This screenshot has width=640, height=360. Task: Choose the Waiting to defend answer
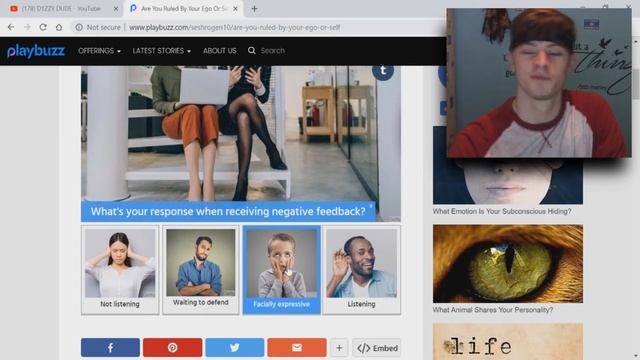pos(200,270)
